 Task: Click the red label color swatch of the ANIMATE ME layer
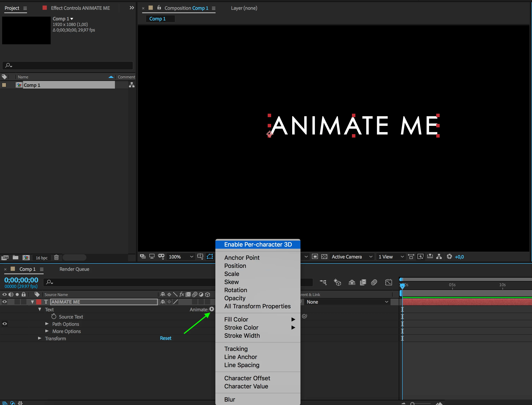click(39, 302)
